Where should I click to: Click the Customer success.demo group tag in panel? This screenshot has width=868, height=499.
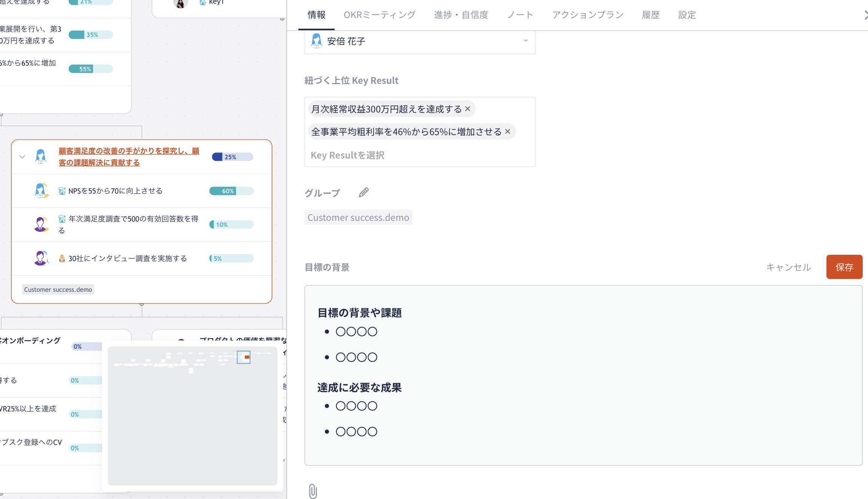tap(358, 217)
